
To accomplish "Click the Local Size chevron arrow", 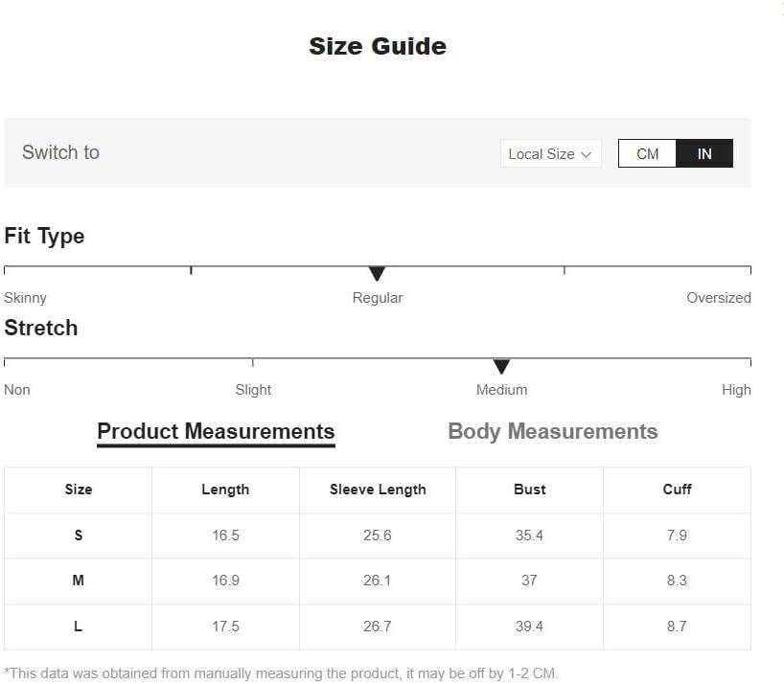I will click(x=586, y=154).
